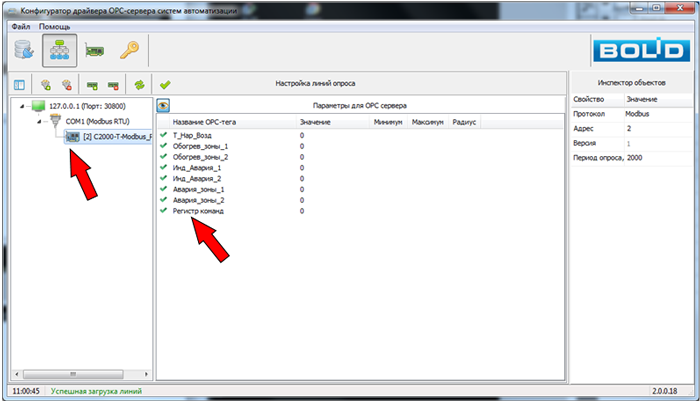
Task: Collapse the COM1 (Modbus RTU) node
Action: (38, 120)
